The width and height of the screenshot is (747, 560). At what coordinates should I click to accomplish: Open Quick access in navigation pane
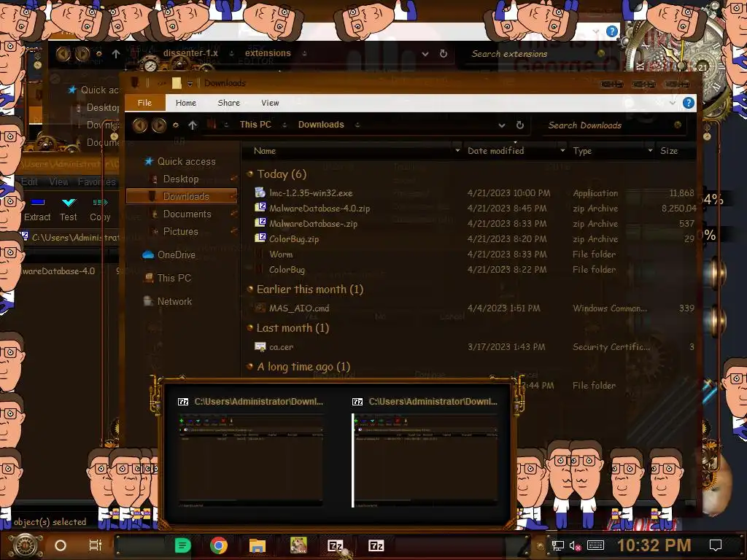(x=186, y=161)
